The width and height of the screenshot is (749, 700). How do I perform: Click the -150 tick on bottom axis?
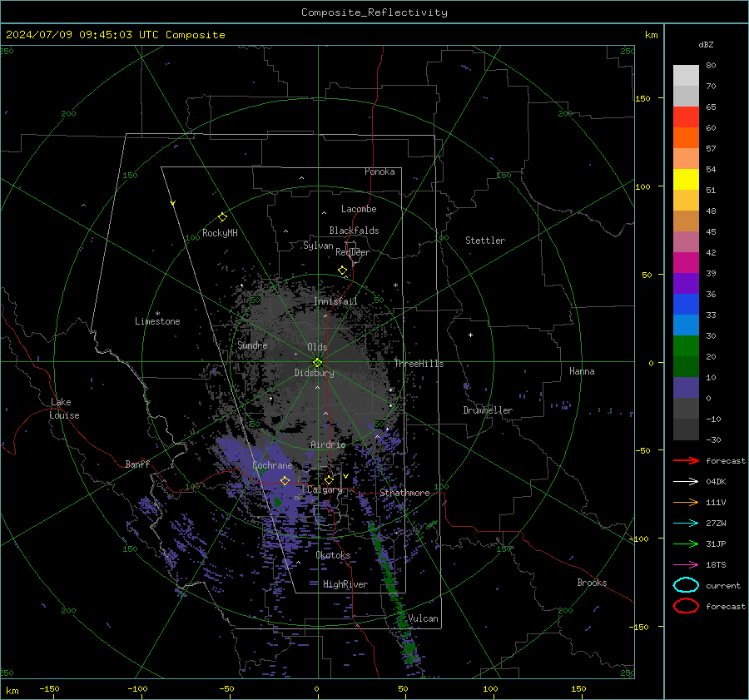pyautogui.click(x=49, y=688)
